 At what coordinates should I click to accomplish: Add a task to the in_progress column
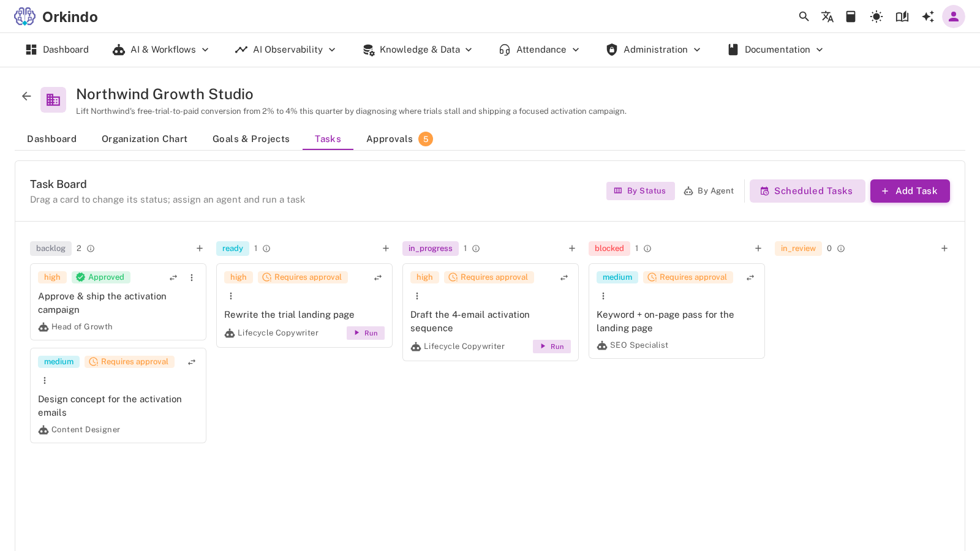click(572, 249)
